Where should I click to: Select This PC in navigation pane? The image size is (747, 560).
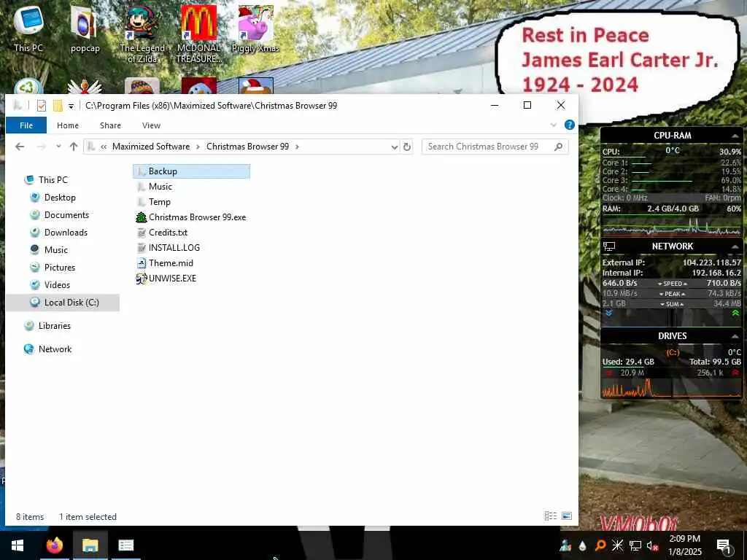[53, 180]
